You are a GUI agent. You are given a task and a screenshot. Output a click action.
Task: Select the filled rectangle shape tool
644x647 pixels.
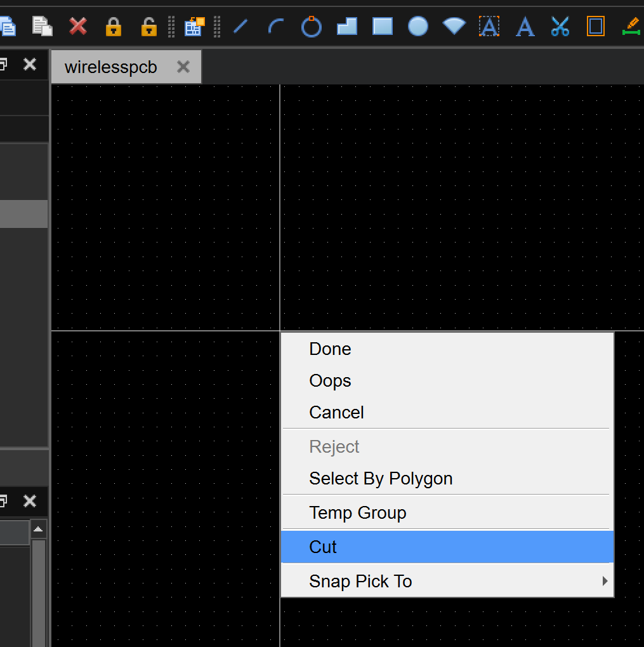pos(382,27)
